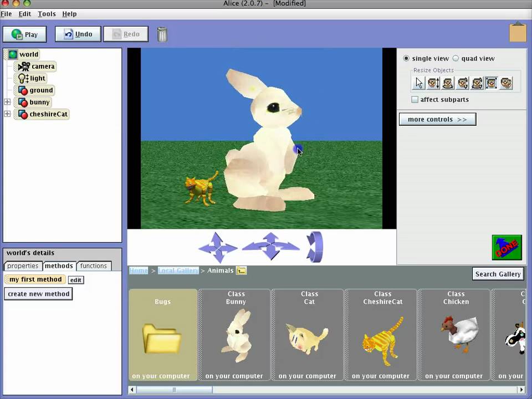Click the camera tilt curved arrow control

pos(315,247)
